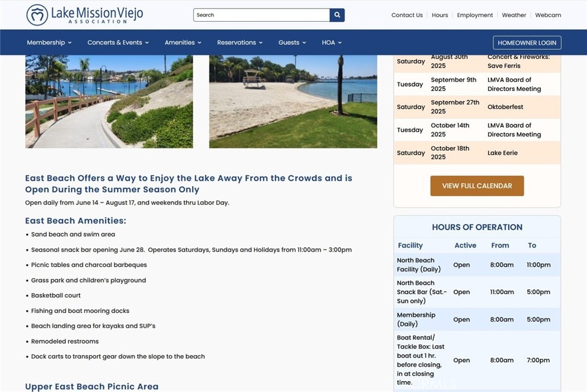The width and height of the screenshot is (587, 392).
Task: Expand the Amenities navigation menu
Action: 183,42
